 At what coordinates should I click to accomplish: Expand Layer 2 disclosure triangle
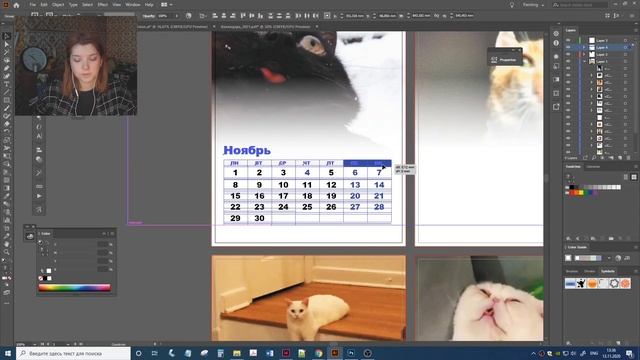click(584, 54)
